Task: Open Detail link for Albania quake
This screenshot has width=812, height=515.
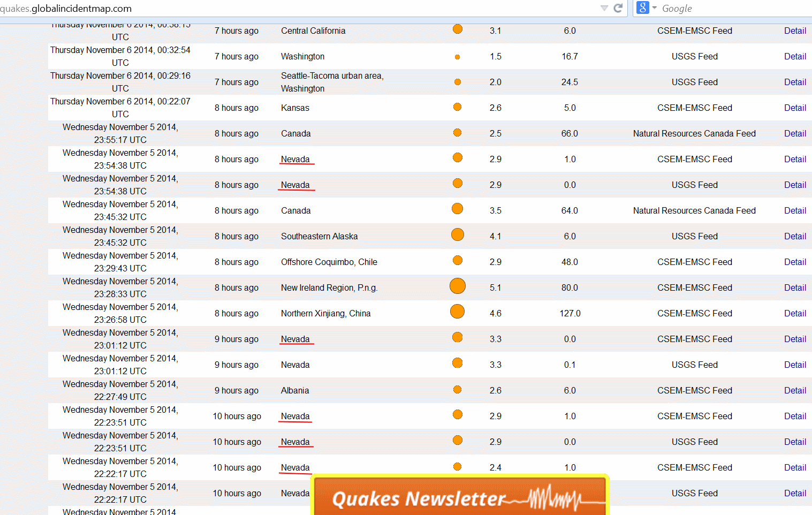Action: (x=795, y=390)
